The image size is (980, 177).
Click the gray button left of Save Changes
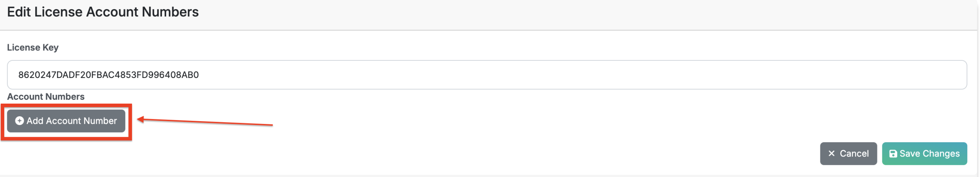click(x=848, y=154)
